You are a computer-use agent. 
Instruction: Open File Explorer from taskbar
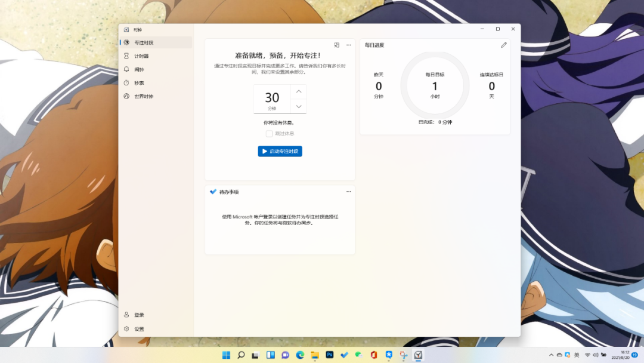coord(315,355)
